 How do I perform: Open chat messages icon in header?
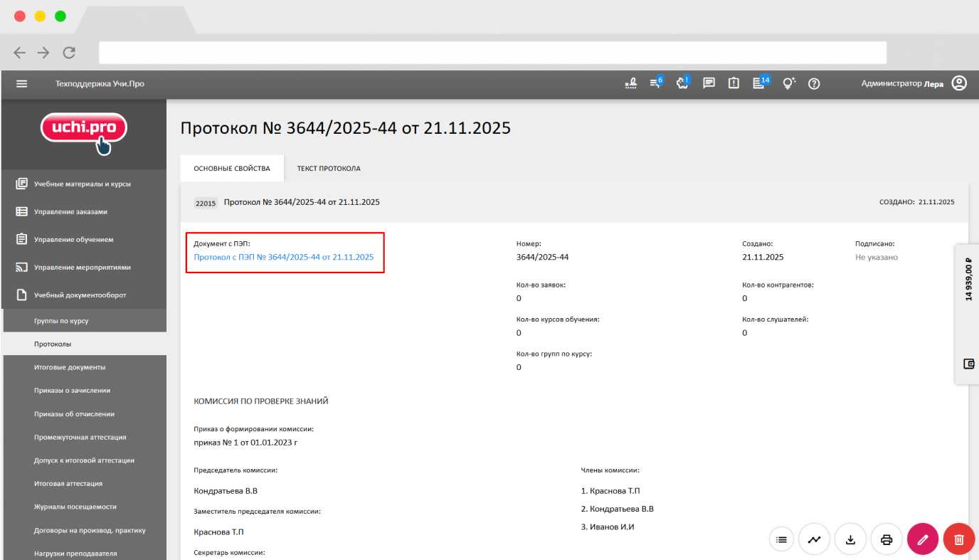(x=709, y=83)
